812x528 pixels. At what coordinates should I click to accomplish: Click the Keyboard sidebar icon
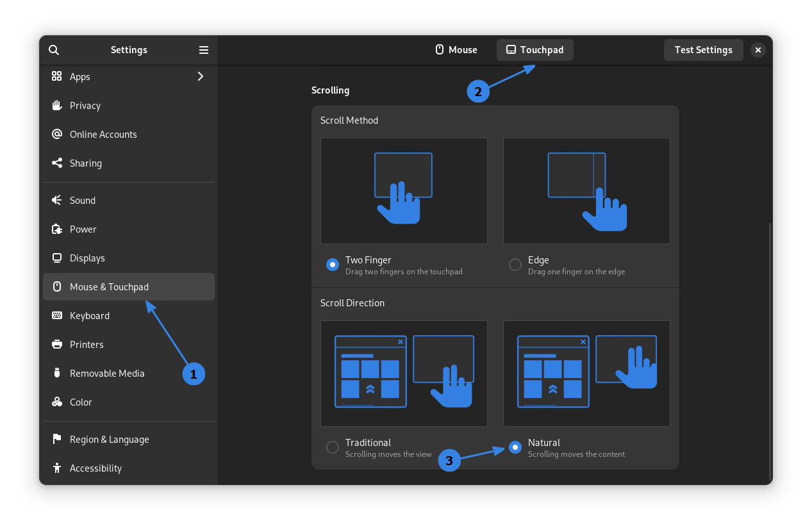click(58, 315)
